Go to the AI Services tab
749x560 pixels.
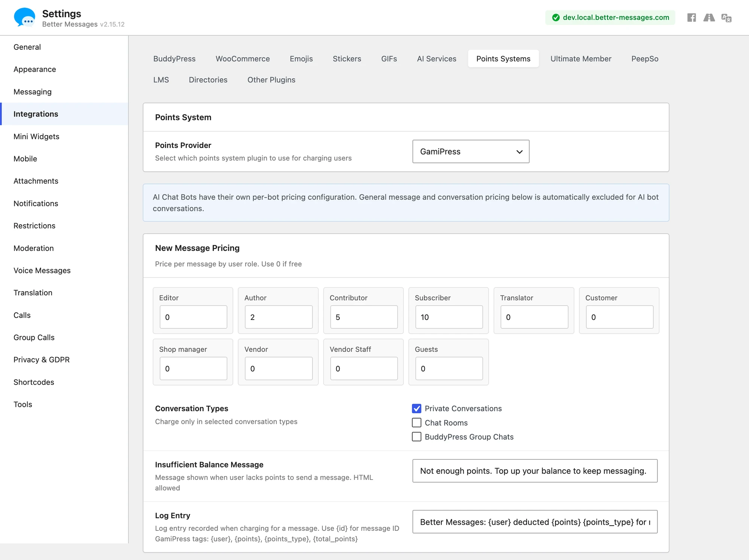point(437,59)
